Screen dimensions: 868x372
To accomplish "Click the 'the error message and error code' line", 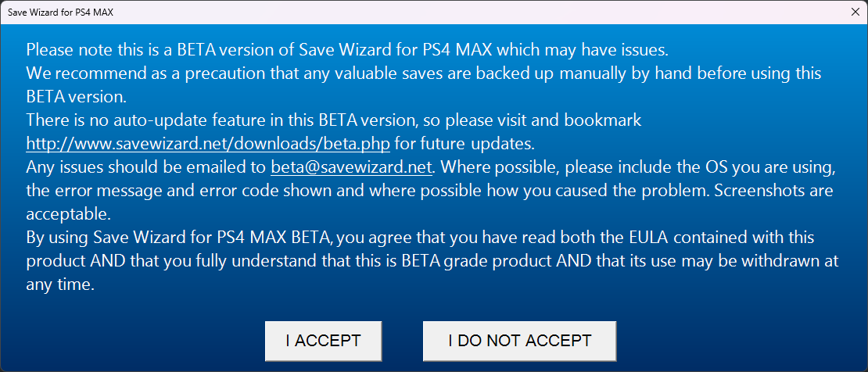I will click(x=235, y=191).
